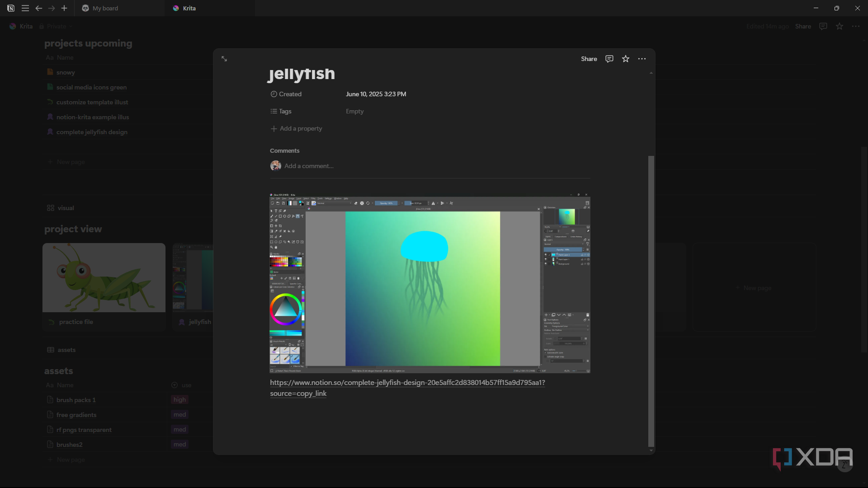
Task: Open comments icon in background Krita page header
Action: 823,26
